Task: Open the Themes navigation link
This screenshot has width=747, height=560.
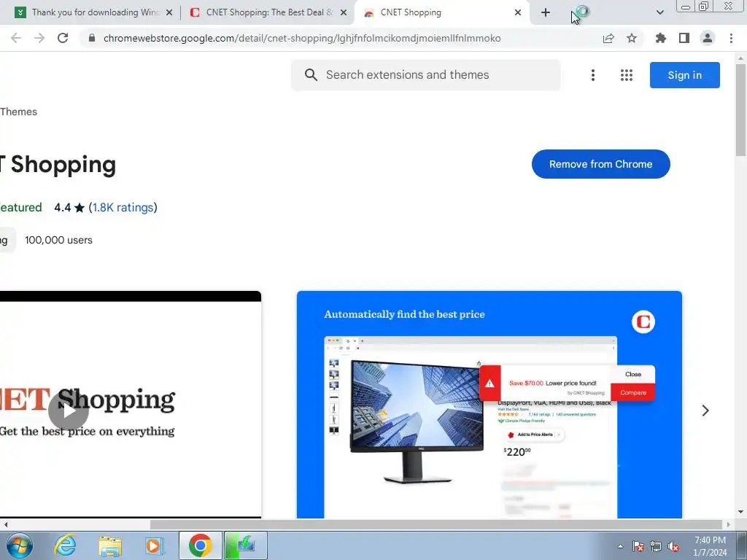Action: [x=18, y=112]
